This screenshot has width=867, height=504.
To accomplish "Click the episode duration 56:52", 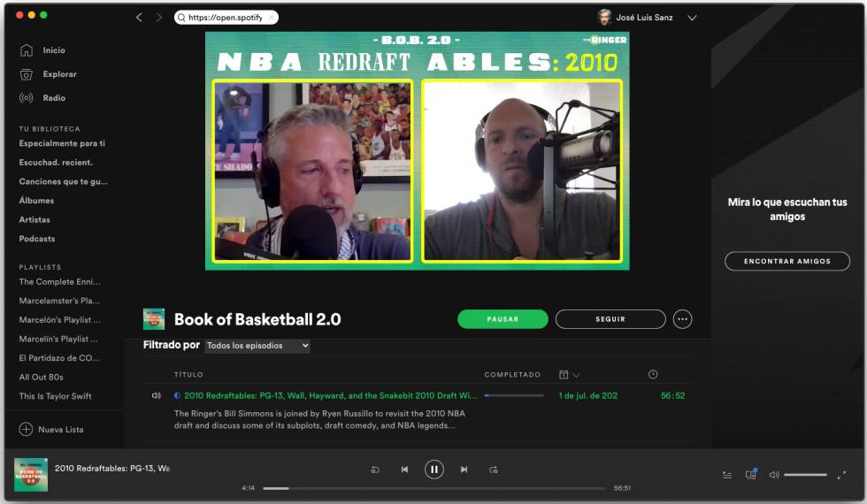I will coord(673,396).
